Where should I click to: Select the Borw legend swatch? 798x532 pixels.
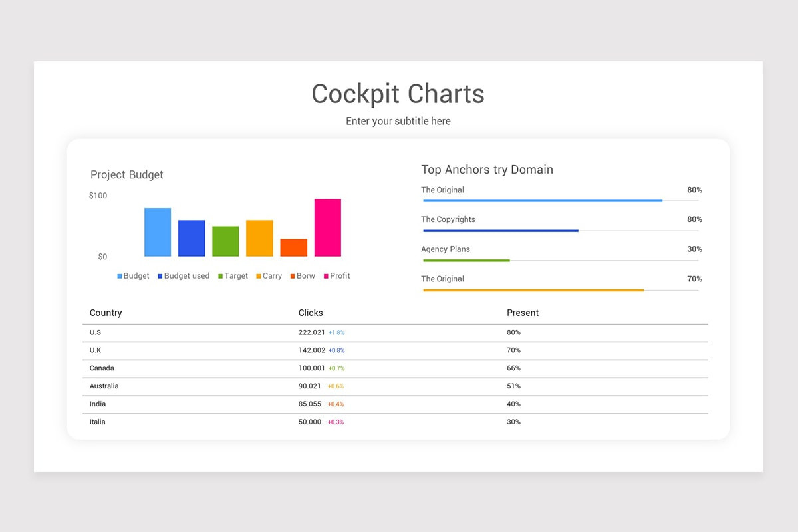coord(293,276)
